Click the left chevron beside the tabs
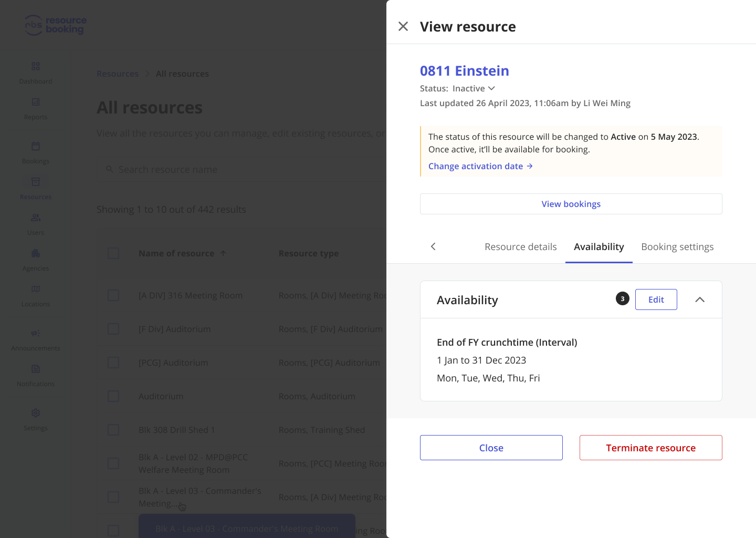 pyautogui.click(x=433, y=246)
